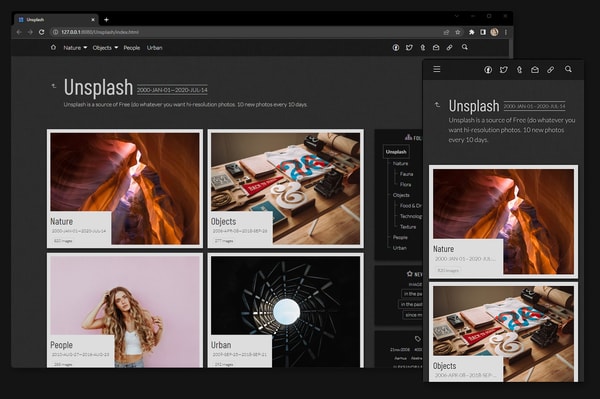The height and width of the screenshot is (399, 600).
Task: Select Objects in the folder tree
Action: [x=401, y=195]
